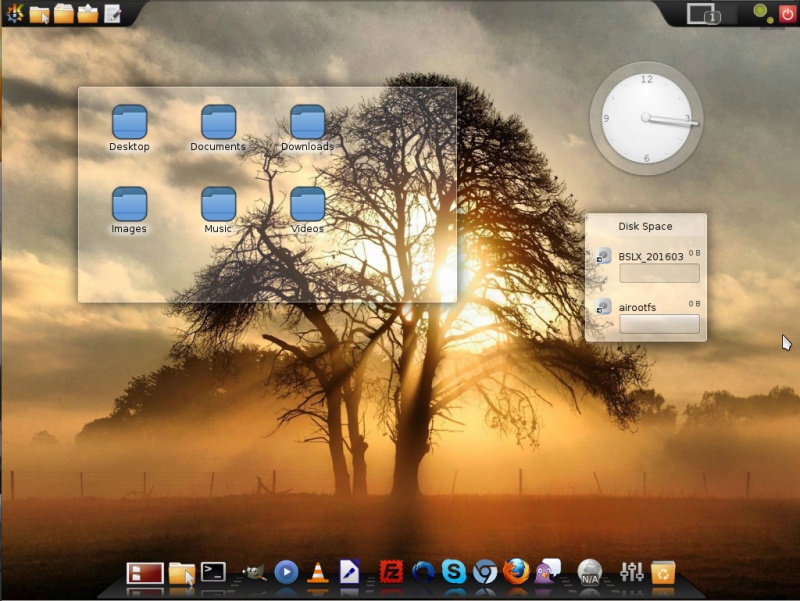The width and height of the screenshot is (800, 601).
Task: Open the audio mixer in dock
Action: pyautogui.click(x=631, y=572)
